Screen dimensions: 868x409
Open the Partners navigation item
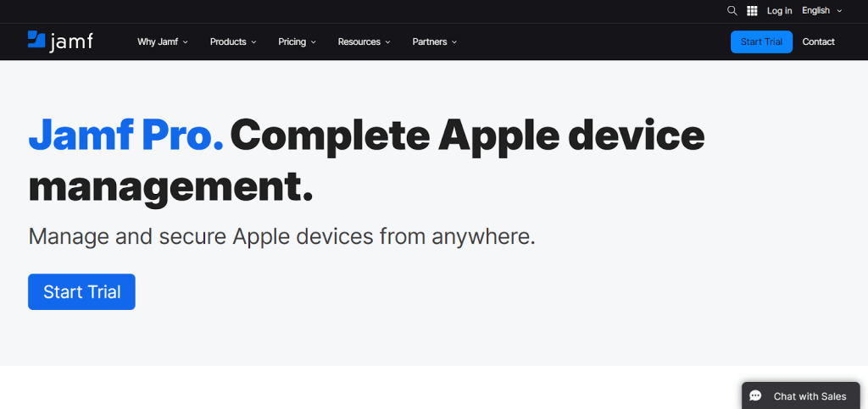click(x=429, y=41)
